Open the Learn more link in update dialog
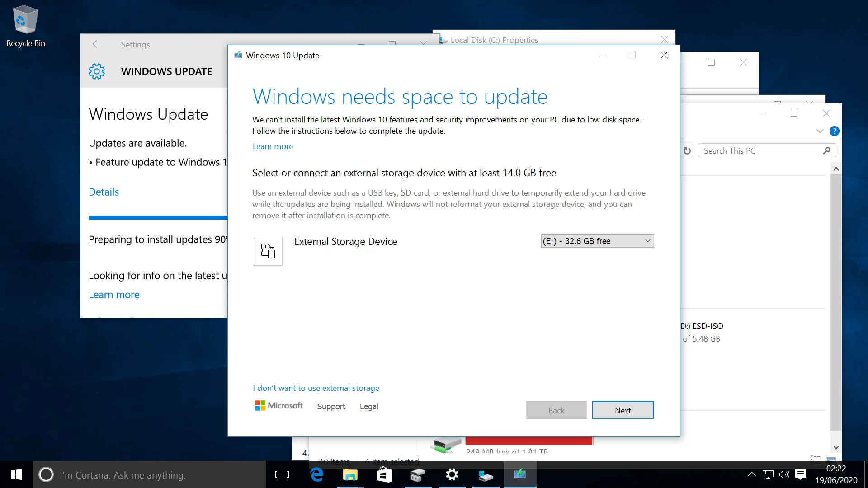 click(x=273, y=146)
